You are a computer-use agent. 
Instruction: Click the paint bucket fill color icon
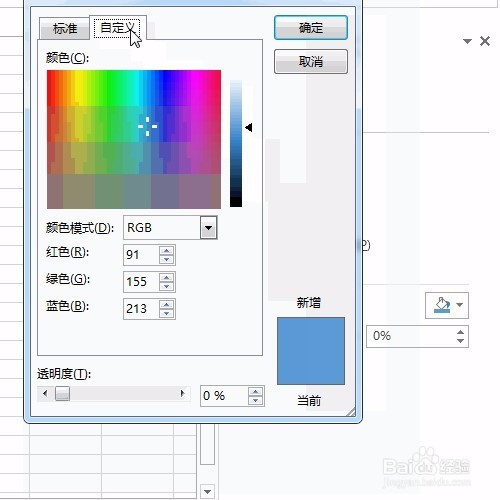[x=442, y=305]
